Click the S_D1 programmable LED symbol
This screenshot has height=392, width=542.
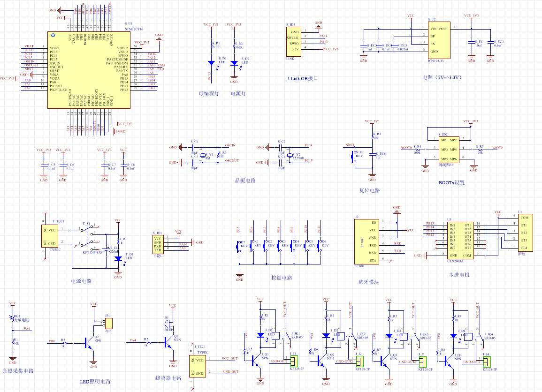coord(211,63)
